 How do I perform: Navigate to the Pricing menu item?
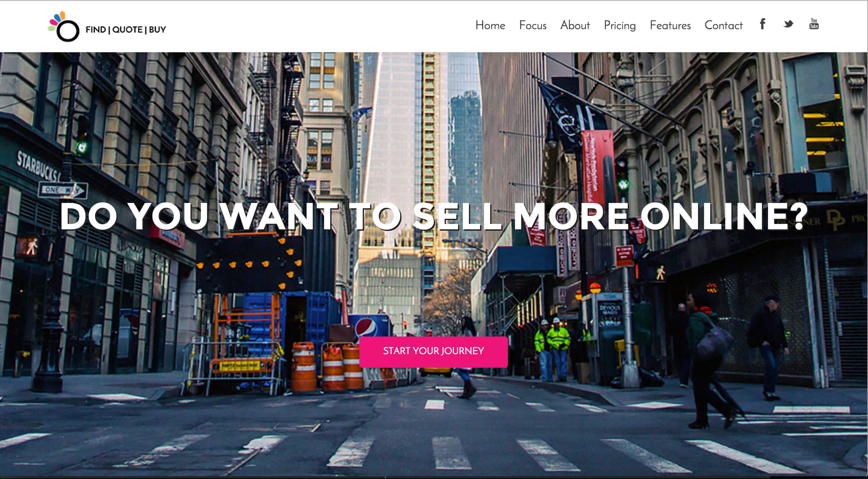619,26
